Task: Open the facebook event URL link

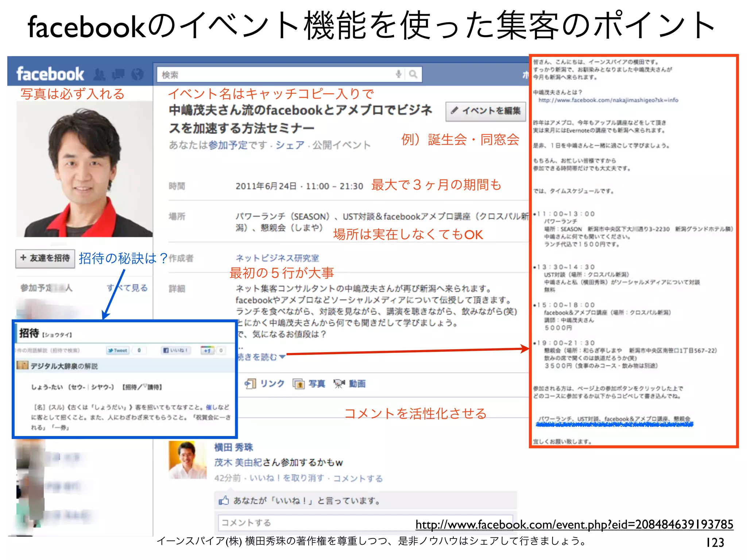Action: coord(574,525)
